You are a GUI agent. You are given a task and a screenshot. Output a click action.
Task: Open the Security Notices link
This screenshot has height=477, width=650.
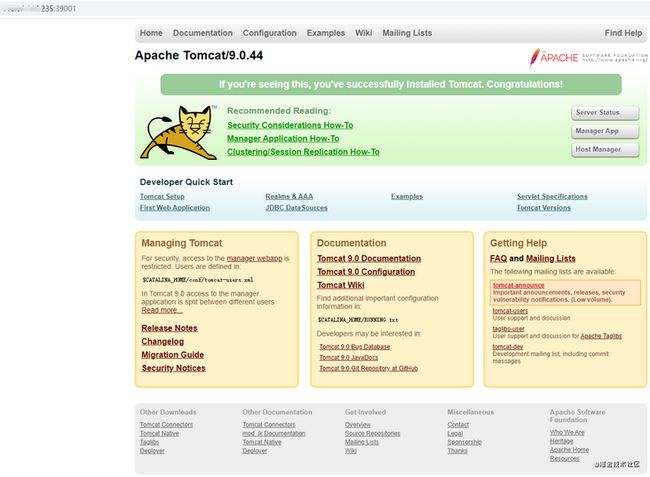pos(173,368)
